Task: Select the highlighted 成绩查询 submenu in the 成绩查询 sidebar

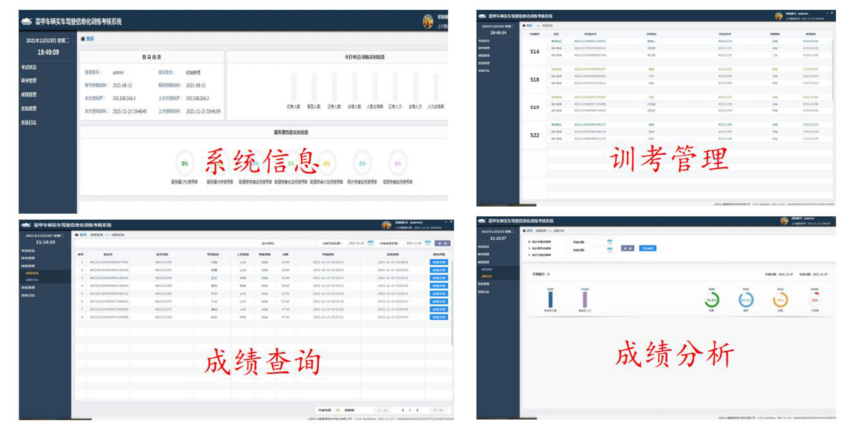Action: coord(31,273)
